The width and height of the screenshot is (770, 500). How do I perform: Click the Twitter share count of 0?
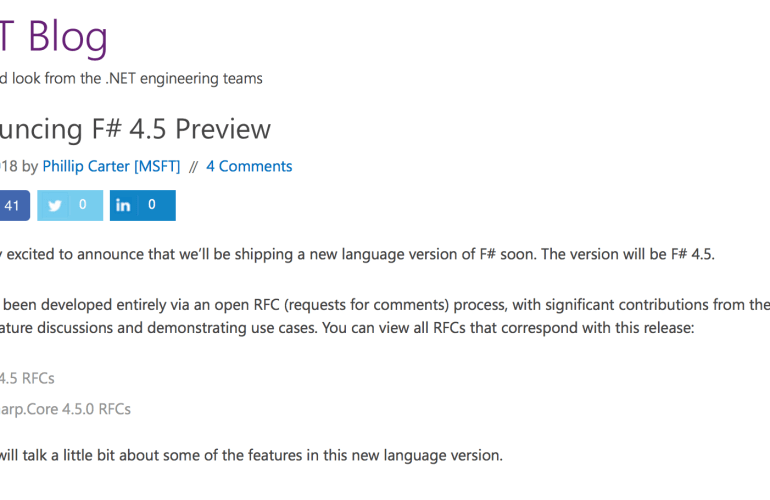pyautogui.click(x=84, y=205)
